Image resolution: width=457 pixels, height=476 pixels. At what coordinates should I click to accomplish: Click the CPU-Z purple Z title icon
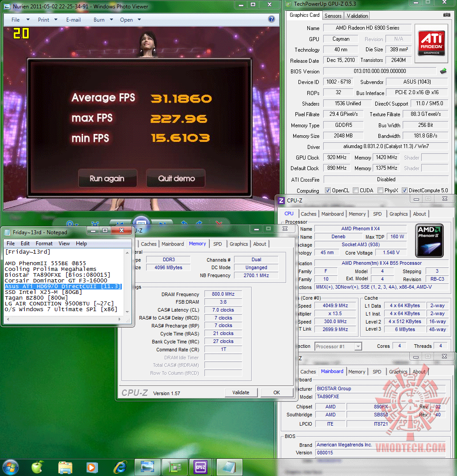coord(281,200)
